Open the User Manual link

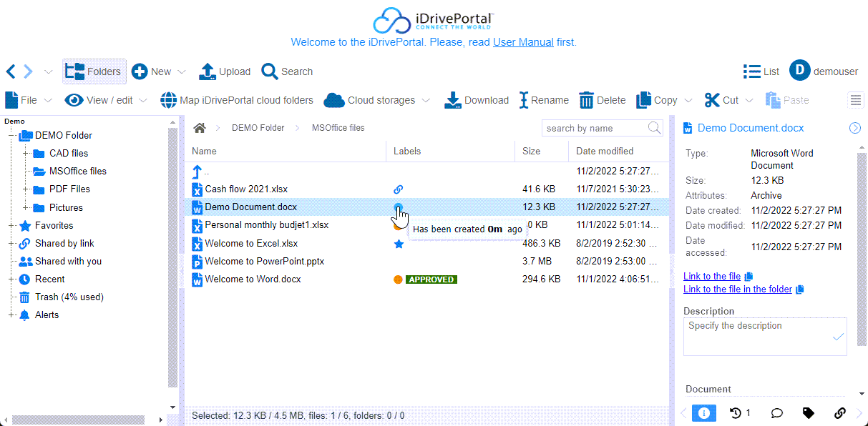(x=523, y=42)
